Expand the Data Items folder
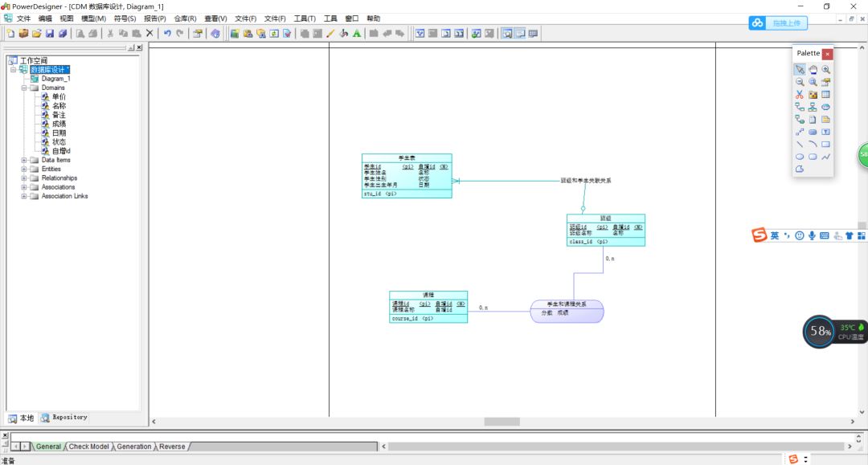Image resolution: width=868 pixels, height=465 pixels. coord(24,161)
